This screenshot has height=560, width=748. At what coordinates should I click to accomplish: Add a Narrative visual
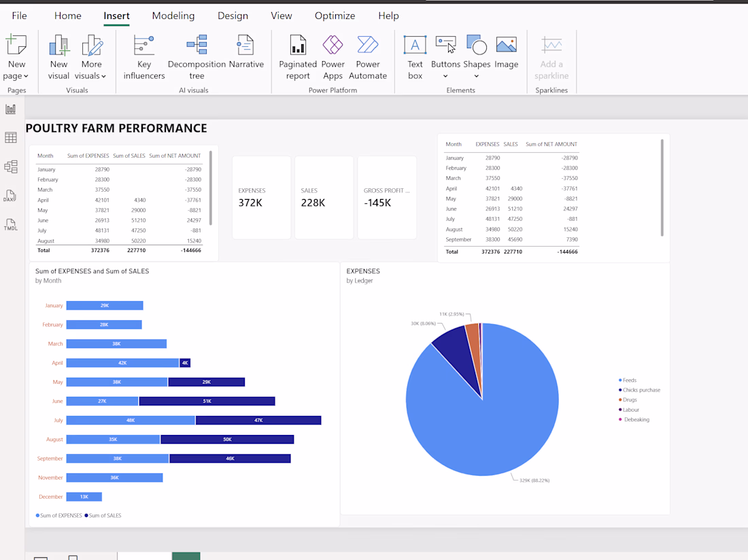246,52
